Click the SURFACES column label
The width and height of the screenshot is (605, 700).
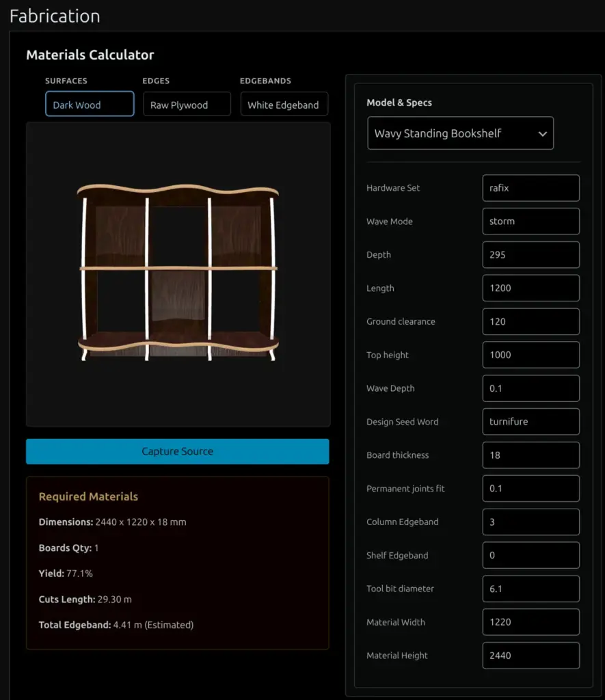[x=66, y=81]
